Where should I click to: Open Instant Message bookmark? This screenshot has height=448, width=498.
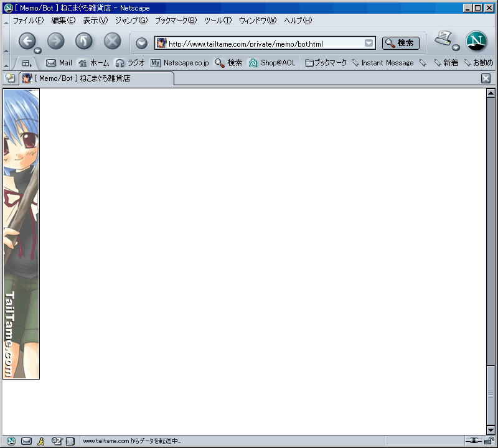(383, 63)
